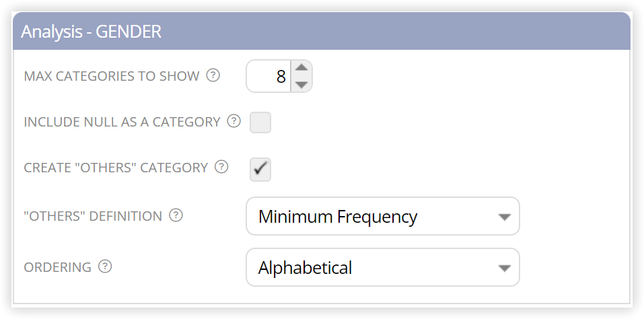Viewport: 644px width, 319px height.
Task: Click the MAX CATEGORIES TO SHOW label
Action: (112, 76)
